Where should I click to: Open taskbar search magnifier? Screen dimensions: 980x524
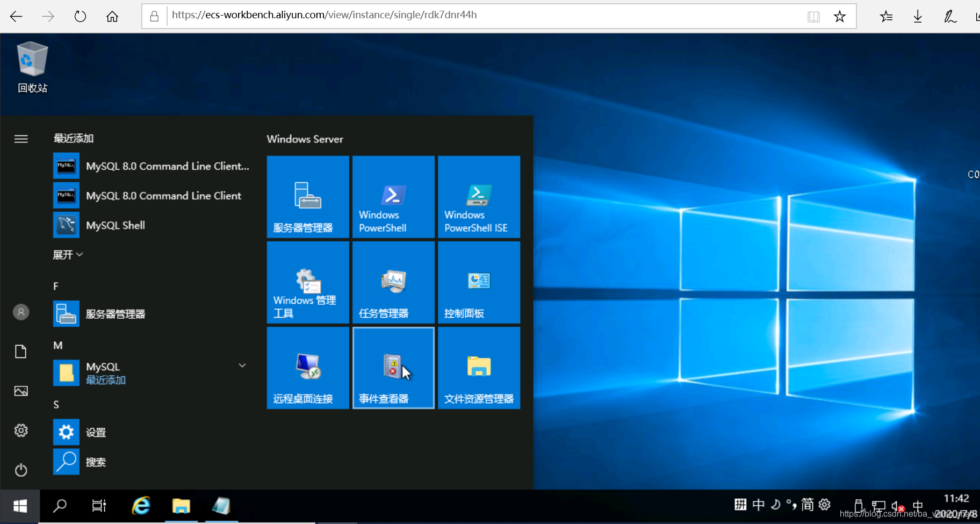[x=60, y=506]
